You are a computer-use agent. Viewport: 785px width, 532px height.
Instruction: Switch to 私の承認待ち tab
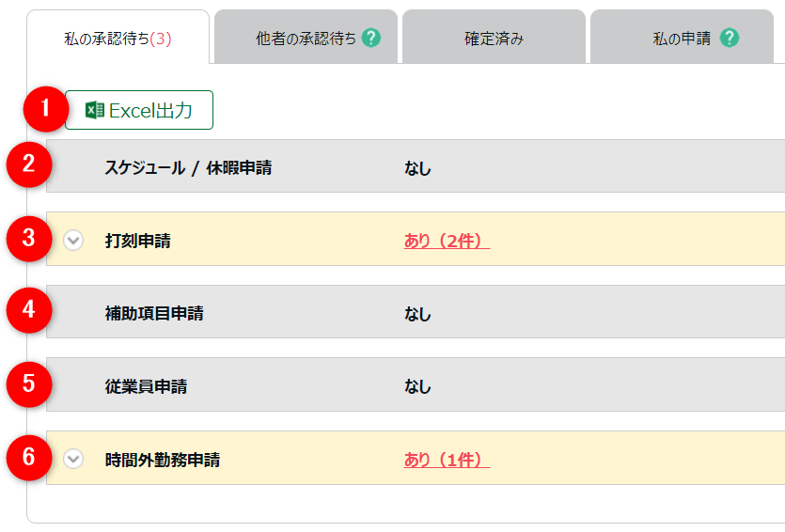[118, 39]
